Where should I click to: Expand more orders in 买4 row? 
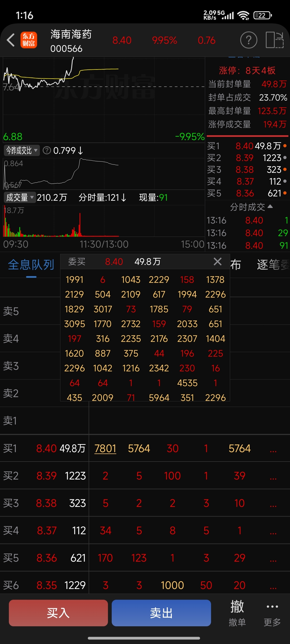[273, 531]
